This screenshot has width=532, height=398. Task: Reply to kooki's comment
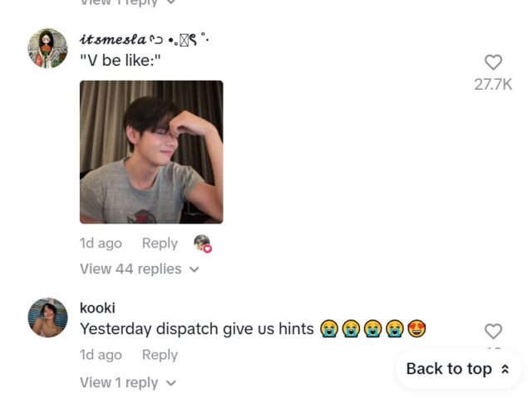(160, 355)
